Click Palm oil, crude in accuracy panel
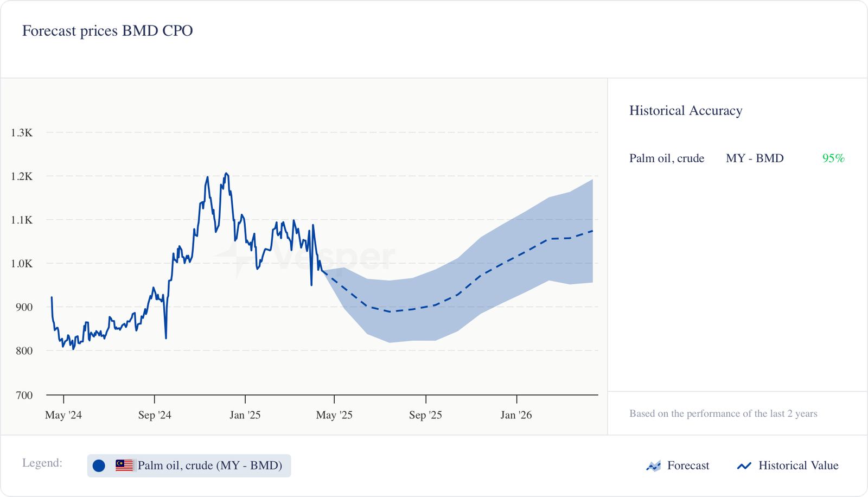 (x=667, y=158)
